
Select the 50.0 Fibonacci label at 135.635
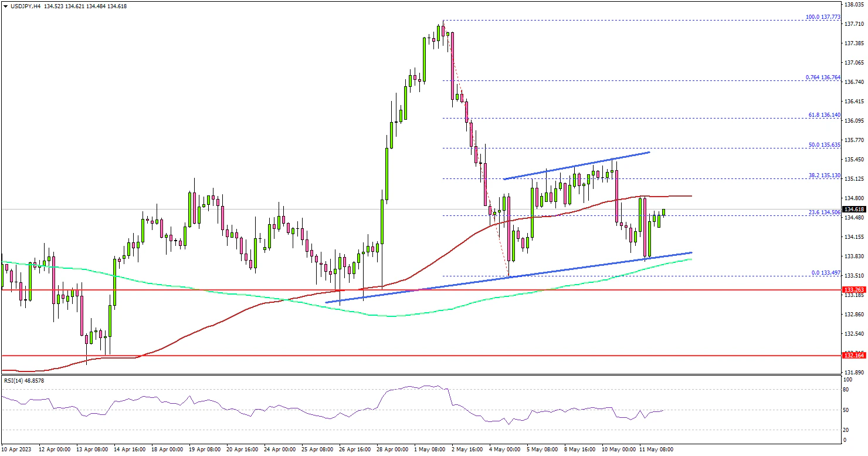[x=824, y=144]
